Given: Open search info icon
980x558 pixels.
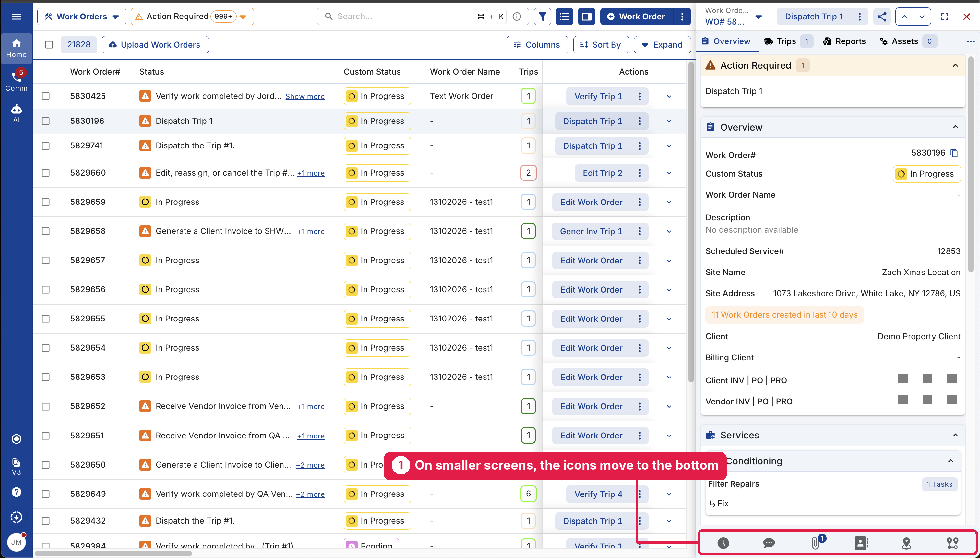Looking at the screenshot, I should point(517,17).
